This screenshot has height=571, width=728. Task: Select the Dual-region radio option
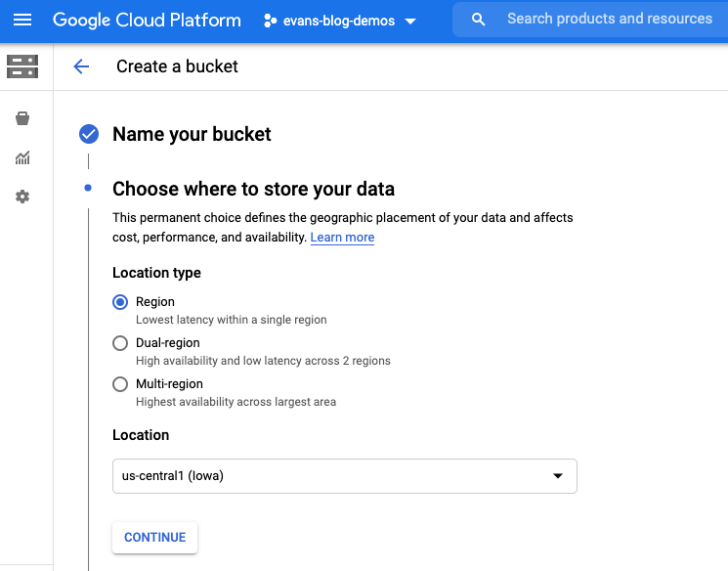120,343
